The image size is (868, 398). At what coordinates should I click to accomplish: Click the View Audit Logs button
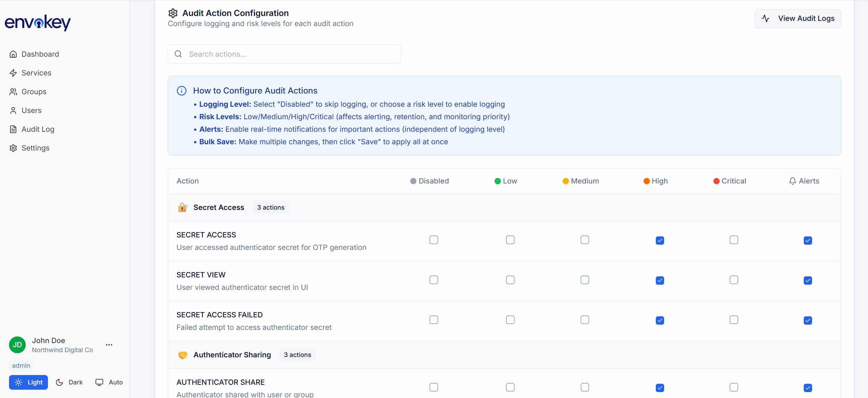(798, 18)
